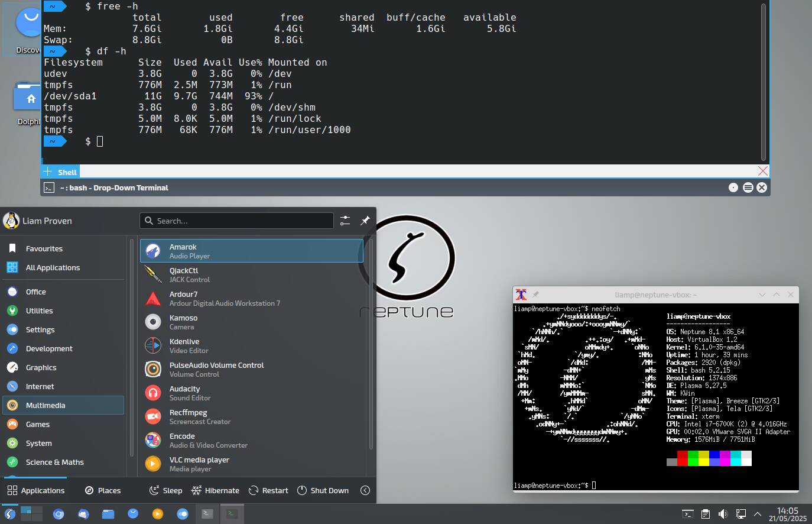The width and height of the screenshot is (812, 524).
Task: Open PulseAudio Volume Control
Action: (x=251, y=369)
